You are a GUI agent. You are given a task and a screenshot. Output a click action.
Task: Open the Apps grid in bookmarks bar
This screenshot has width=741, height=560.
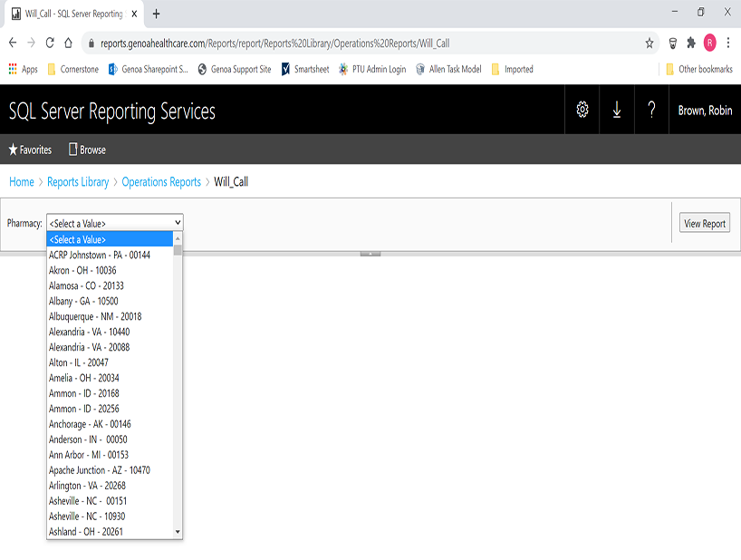click(23, 69)
